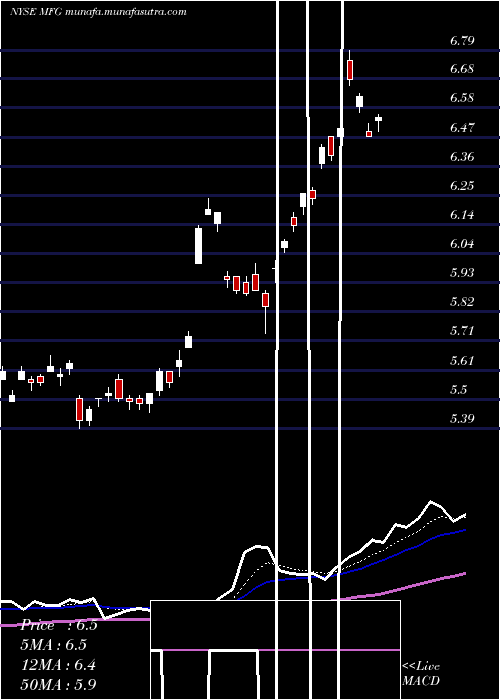The width and height of the screenshot is (500, 700).
Task: Click the tall white gap-up candle near 6.04
Action: point(198,246)
